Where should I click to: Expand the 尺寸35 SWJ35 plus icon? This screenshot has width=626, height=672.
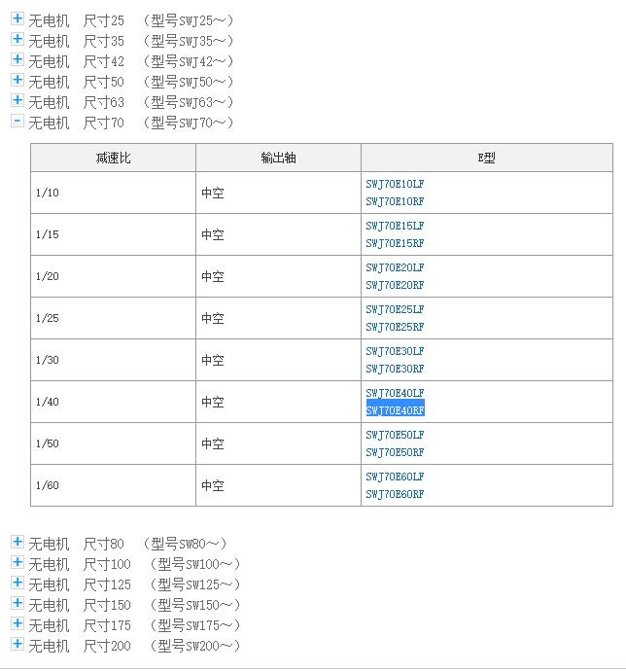(17, 39)
